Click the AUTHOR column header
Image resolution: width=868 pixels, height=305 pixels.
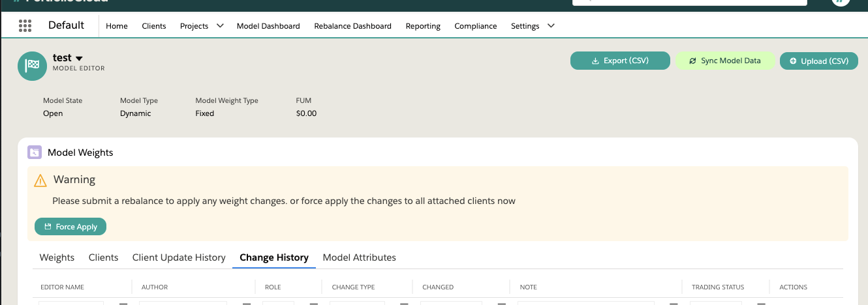pos(155,287)
